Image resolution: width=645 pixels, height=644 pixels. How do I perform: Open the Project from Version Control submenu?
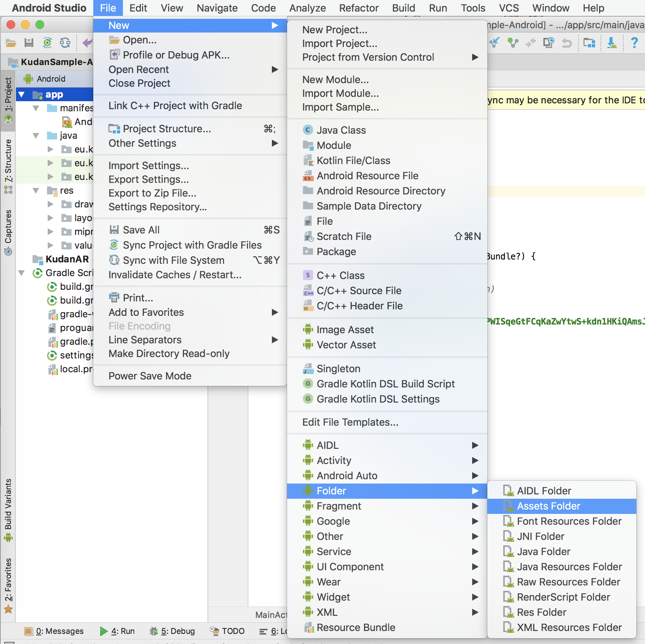click(387, 57)
